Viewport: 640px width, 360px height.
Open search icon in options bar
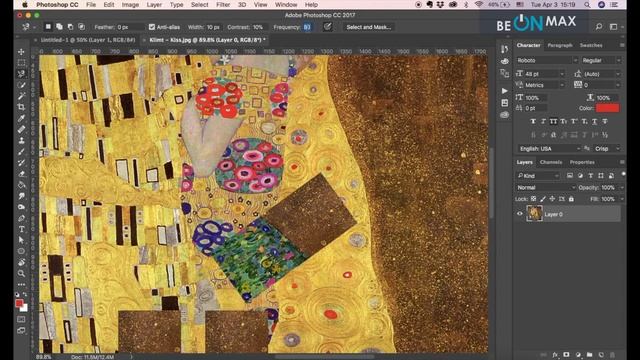click(599, 27)
